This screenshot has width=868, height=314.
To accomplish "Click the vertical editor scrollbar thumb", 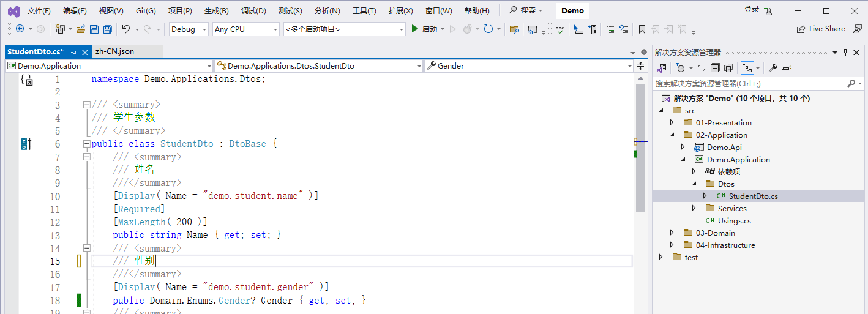I will pyautogui.click(x=640, y=148).
